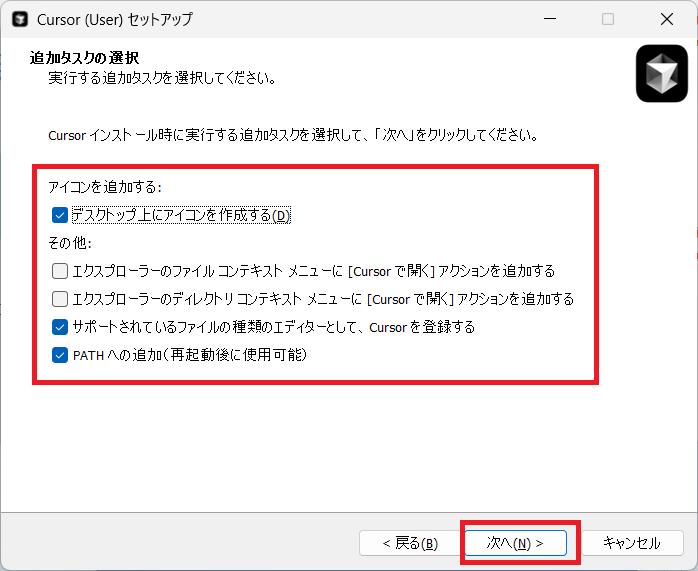Cancel setup with the キャンセル button
Screen dimensions: 698x571
pos(632,543)
